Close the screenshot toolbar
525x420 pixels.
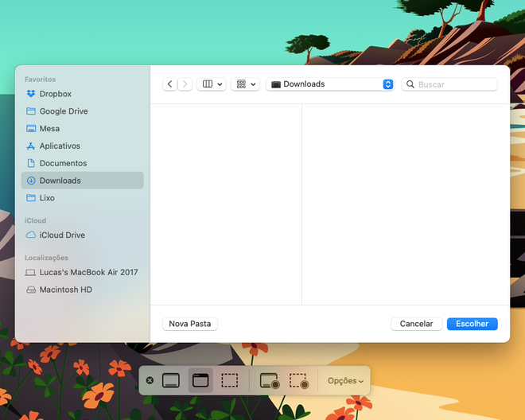click(150, 380)
